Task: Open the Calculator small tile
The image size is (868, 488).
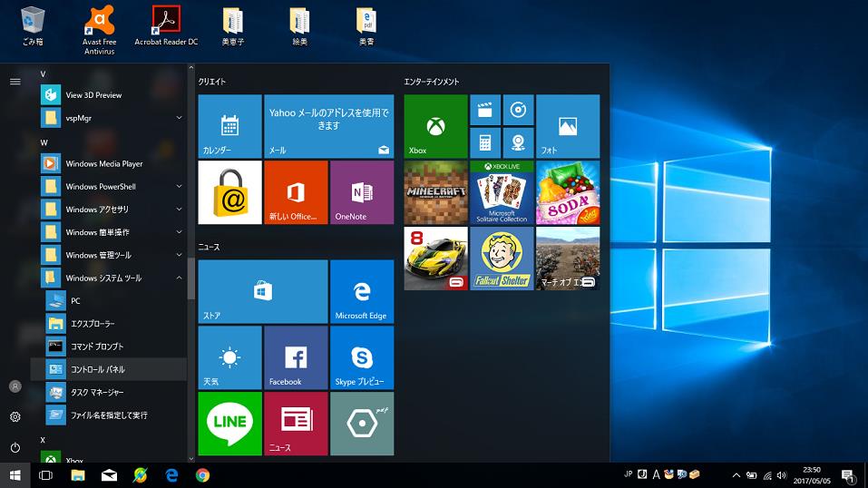Action: (485, 143)
